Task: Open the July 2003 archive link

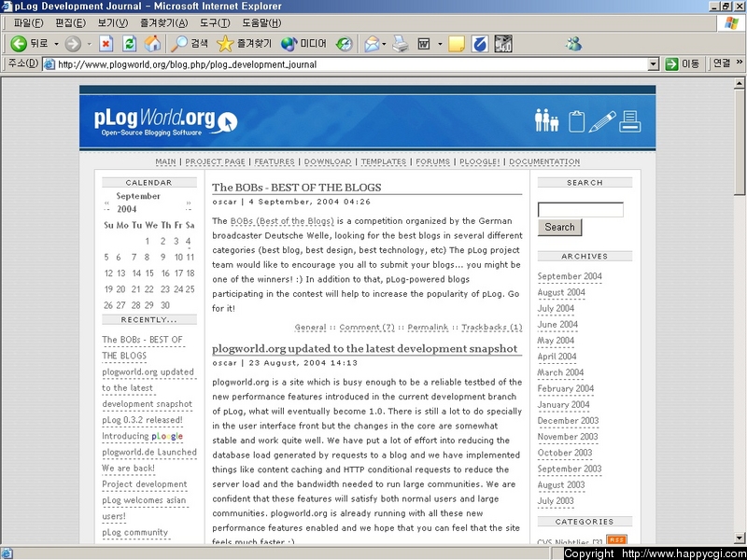Action: point(556,501)
